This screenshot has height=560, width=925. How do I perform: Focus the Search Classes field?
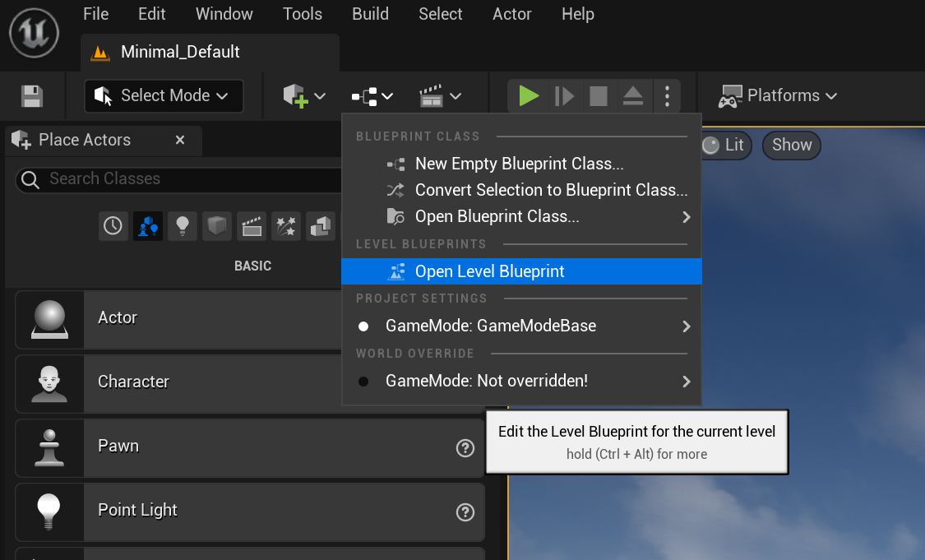point(179,178)
